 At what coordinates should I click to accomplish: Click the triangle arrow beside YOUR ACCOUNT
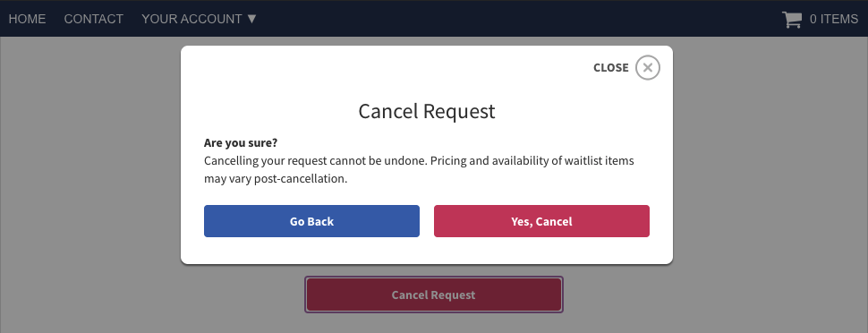(x=251, y=19)
